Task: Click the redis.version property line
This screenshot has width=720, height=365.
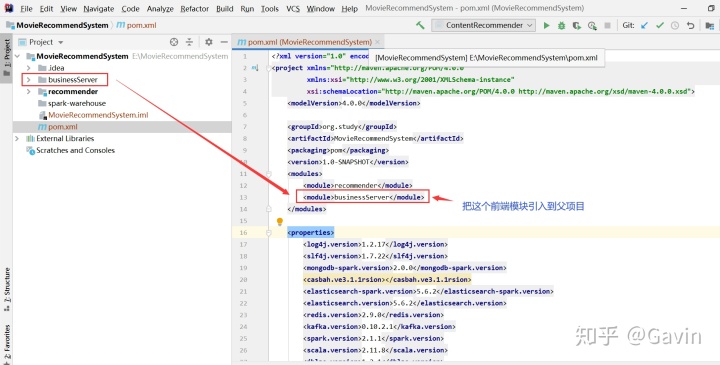Action: tap(373, 315)
